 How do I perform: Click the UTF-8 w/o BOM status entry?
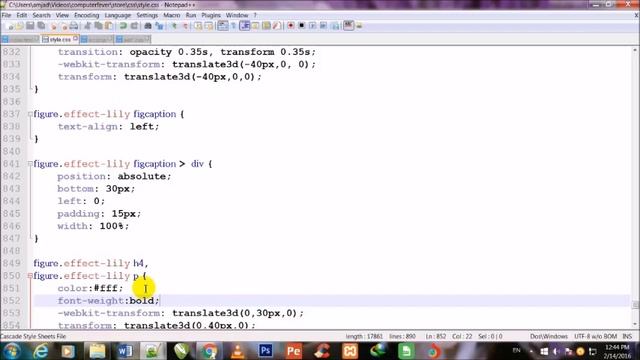tap(596, 336)
